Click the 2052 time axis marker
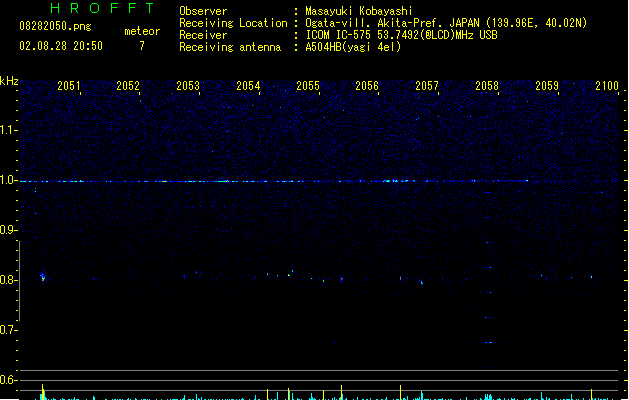 pyautogui.click(x=128, y=86)
